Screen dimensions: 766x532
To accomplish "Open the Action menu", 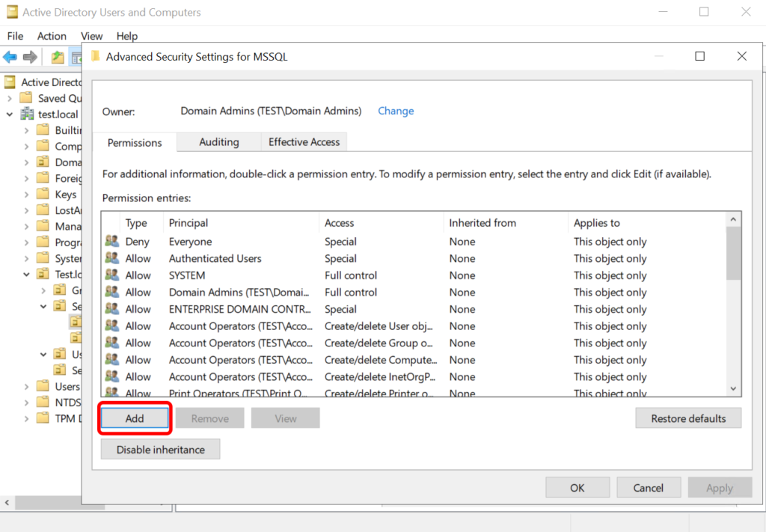I will [52, 36].
